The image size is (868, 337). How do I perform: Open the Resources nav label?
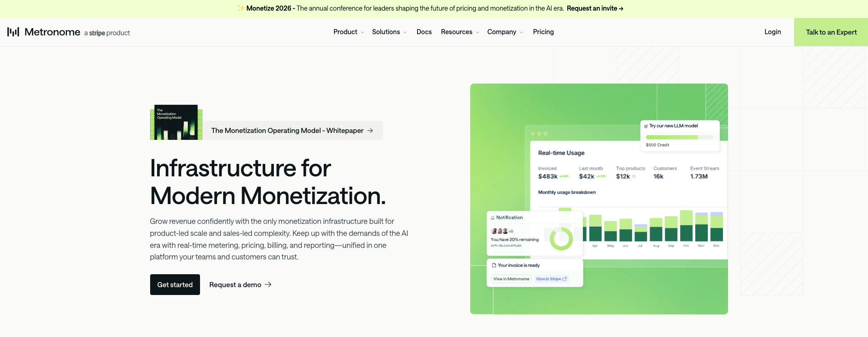[456, 32]
